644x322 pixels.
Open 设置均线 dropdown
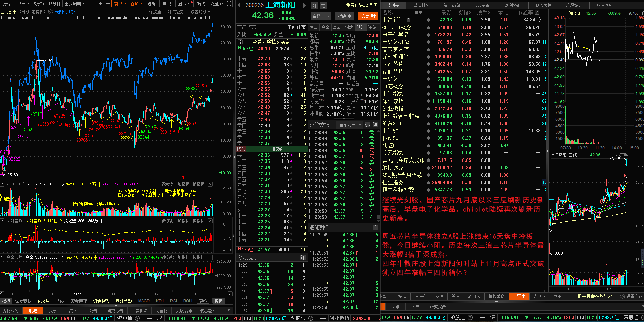tap(200, 12)
